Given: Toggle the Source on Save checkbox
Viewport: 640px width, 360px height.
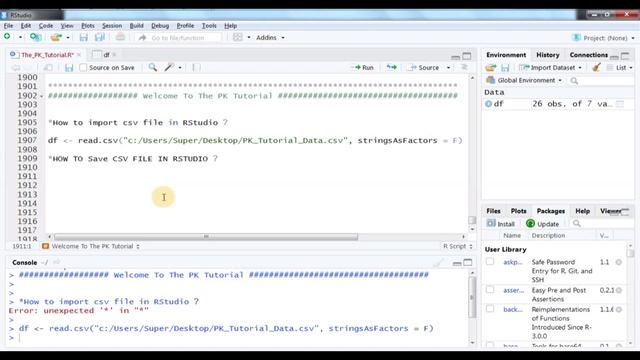Looking at the screenshot, I should click(x=83, y=68).
